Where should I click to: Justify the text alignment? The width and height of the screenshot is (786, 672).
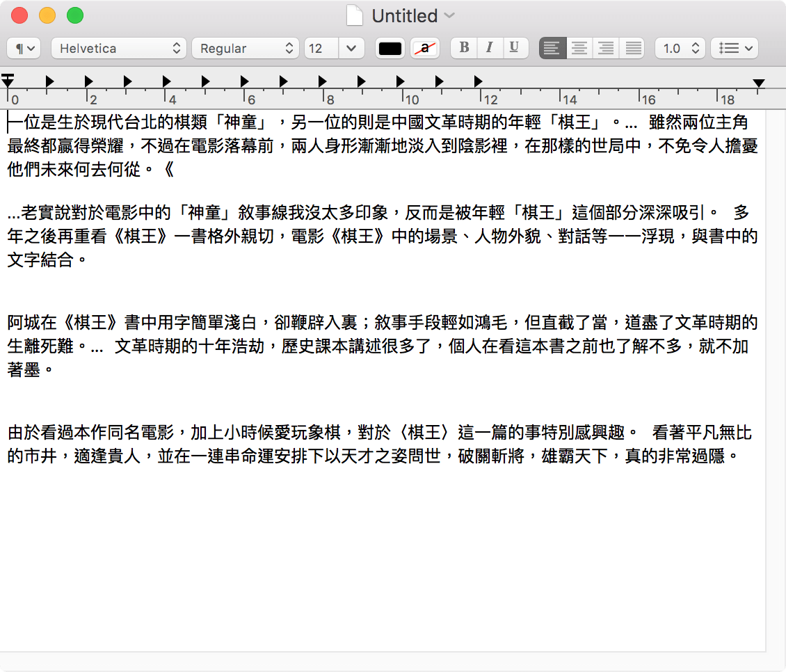tap(632, 48)
